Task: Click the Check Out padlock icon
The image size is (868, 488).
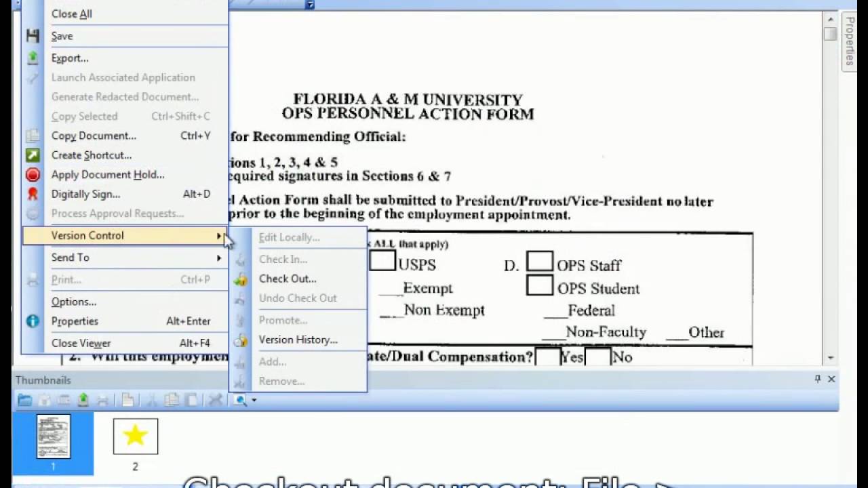Action: point(241,279)
